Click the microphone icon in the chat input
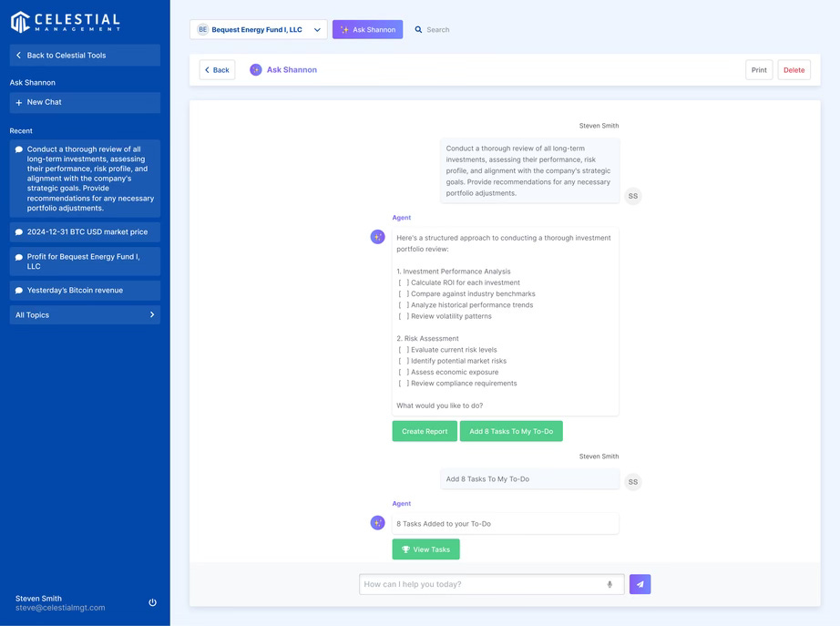The image size is (840, 626). [610, 584]
